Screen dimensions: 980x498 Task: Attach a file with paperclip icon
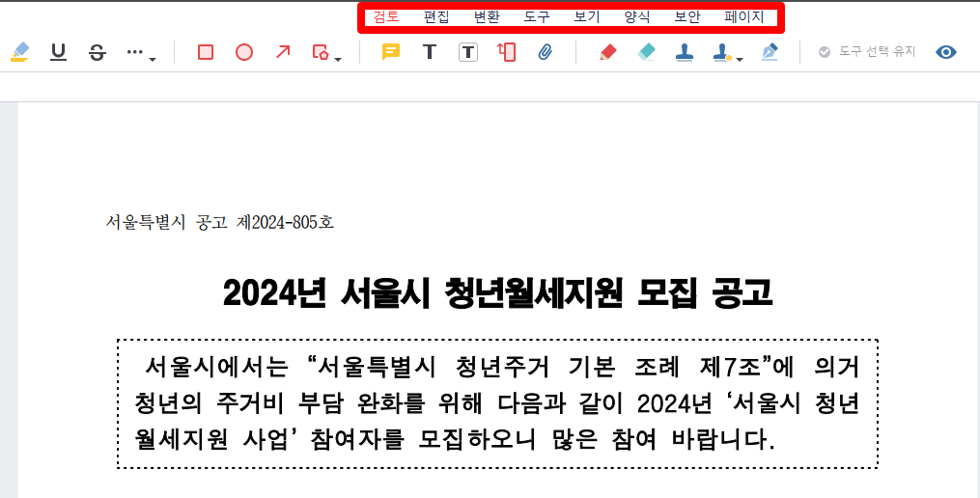pos(545,52)
